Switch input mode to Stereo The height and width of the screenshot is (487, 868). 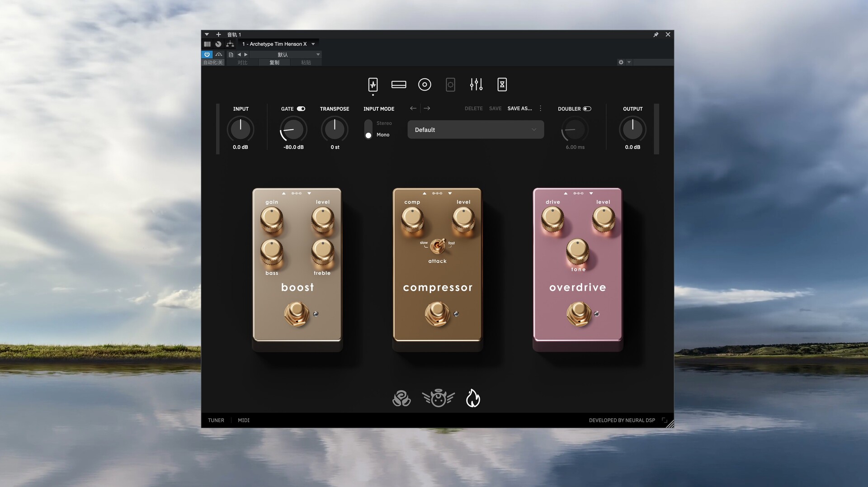[x=384, y=123]
